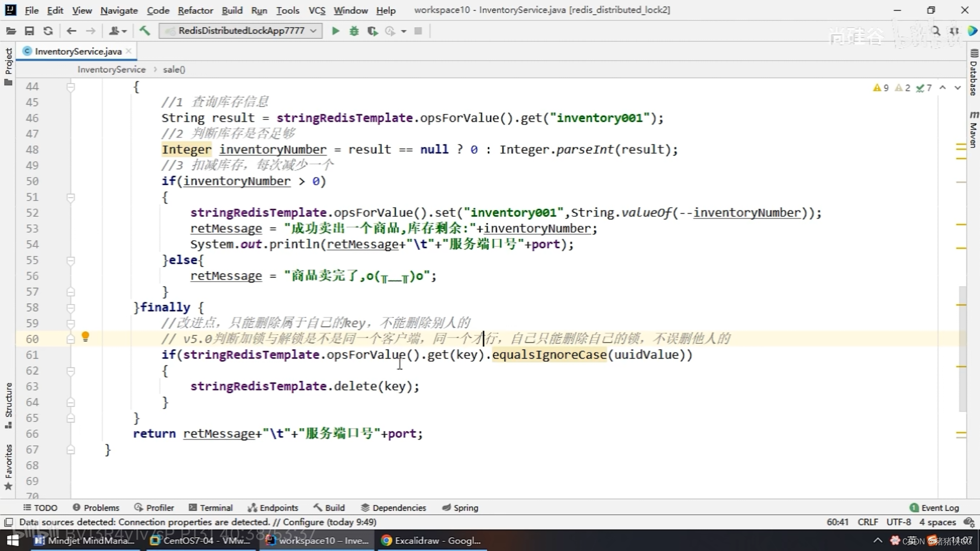The image size is (980, 551).
Task: Change the UTF-8 file encoding
Action: [898, 522]
